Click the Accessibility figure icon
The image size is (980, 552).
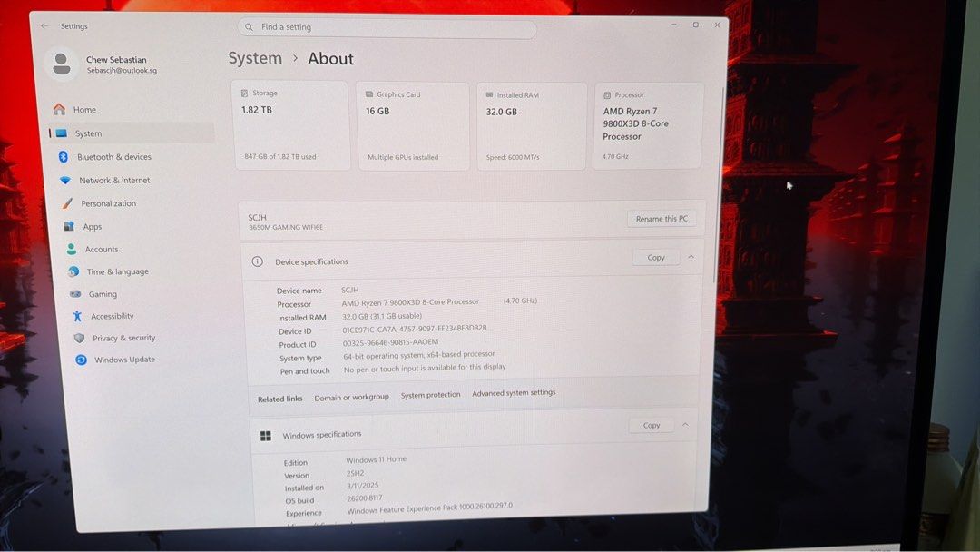tap(77, 316)
